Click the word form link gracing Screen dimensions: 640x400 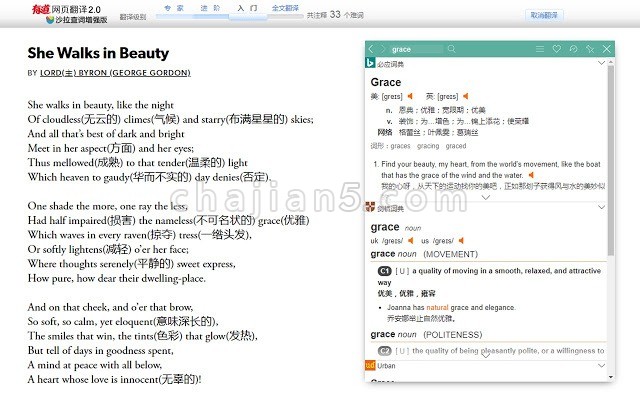428,146
